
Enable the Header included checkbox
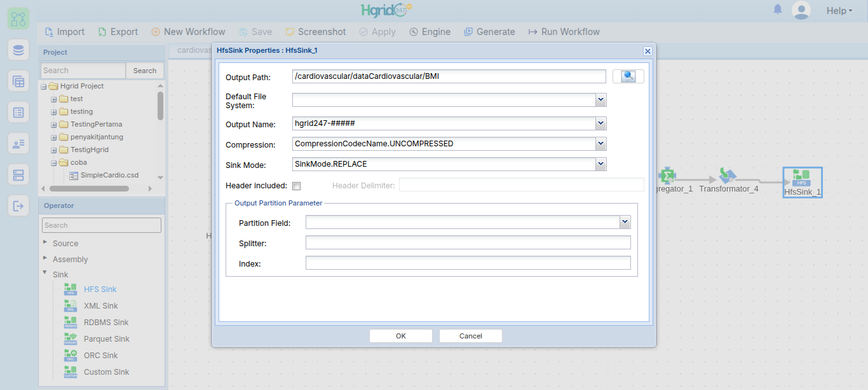(296, 186)
